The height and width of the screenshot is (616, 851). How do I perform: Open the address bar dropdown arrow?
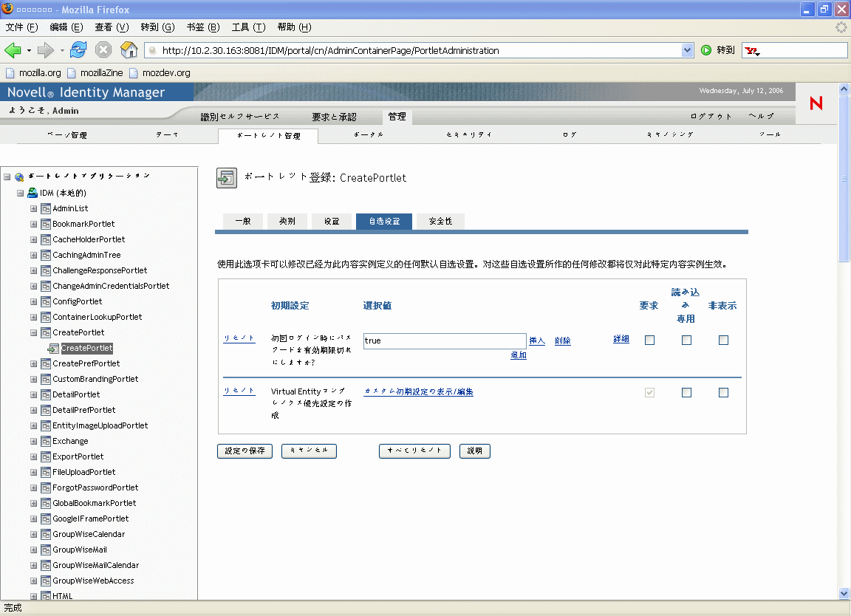click(x=688, y=50)
